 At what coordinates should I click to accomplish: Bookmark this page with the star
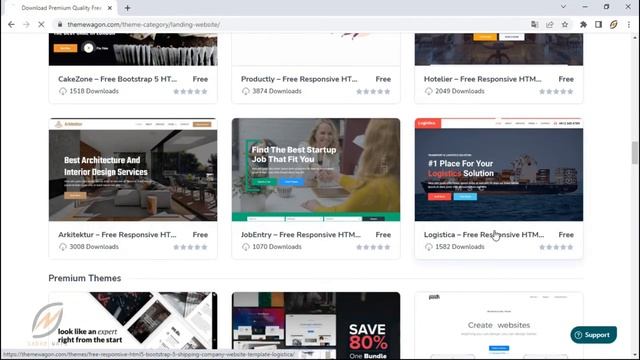(x=565, y=24)
